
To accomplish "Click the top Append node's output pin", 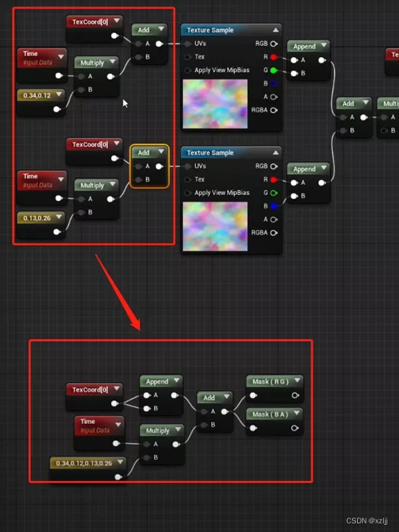I will tap(322, 60).
